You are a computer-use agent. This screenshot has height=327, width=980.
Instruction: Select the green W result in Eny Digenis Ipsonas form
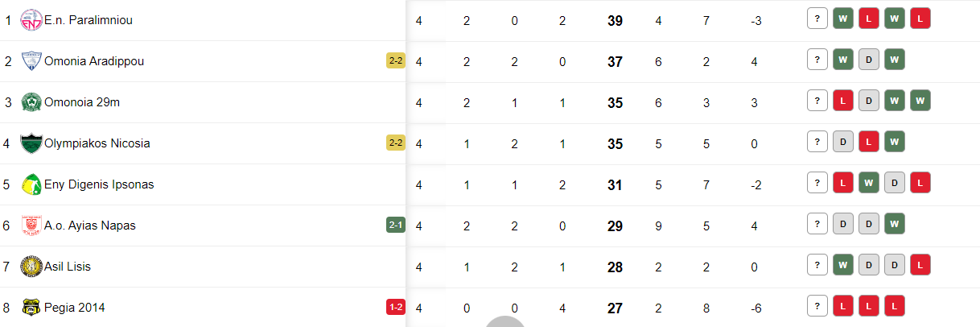pos(869,183)
